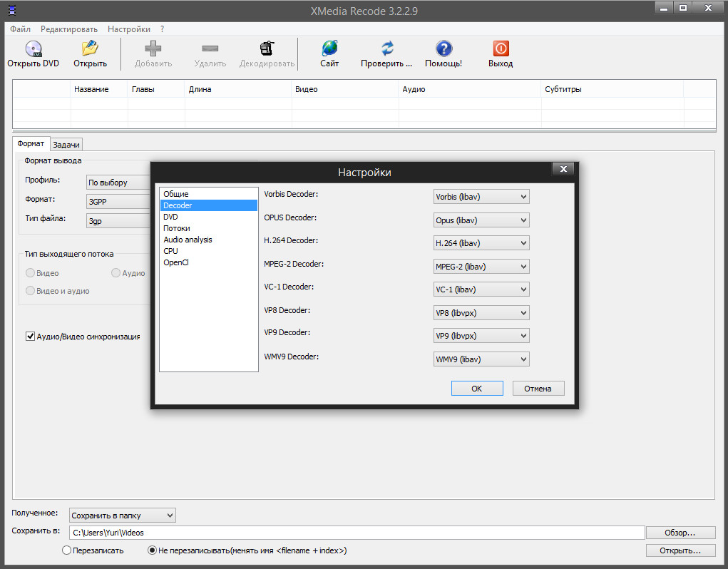728x569 pixels.
Task: Select Audio analysis in settings list
Action: (209, 240)
